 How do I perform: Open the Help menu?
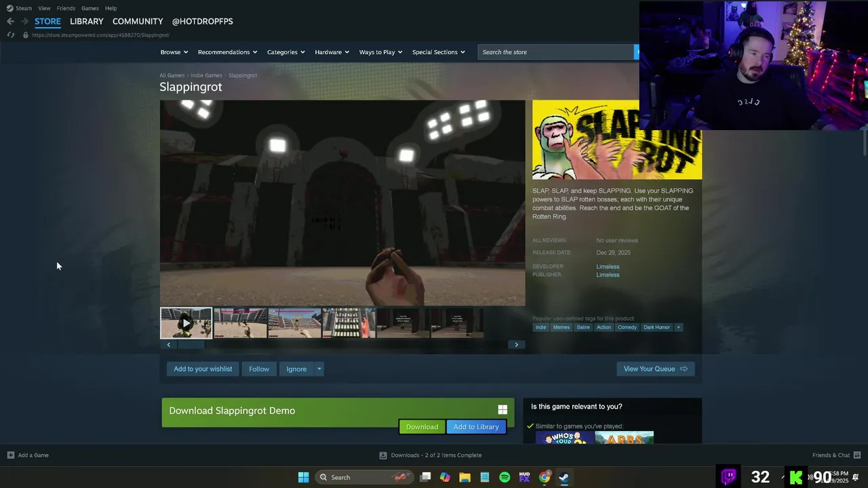(111, 8)
